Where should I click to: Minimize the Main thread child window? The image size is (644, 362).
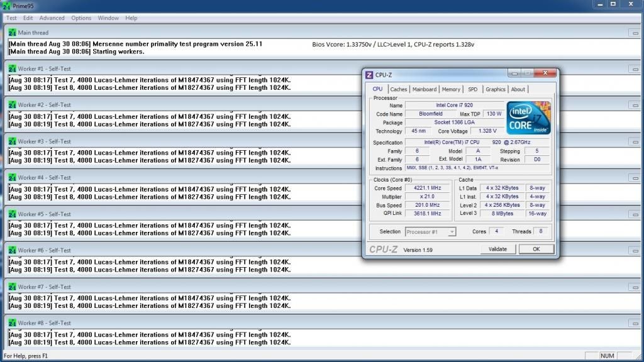coord(635,33)
